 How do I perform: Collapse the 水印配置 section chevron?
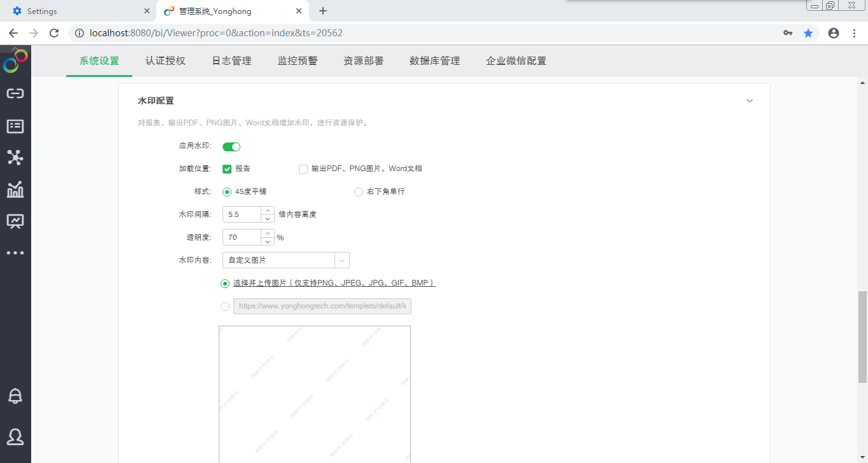750,101
